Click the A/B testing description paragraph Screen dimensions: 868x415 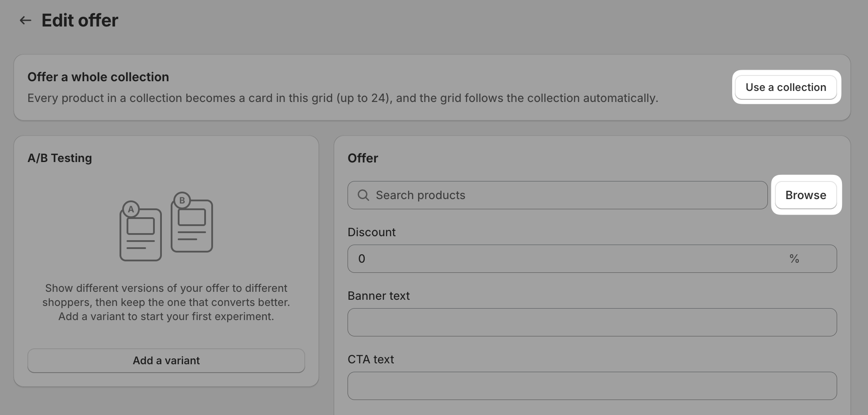(x=166, y=302)
